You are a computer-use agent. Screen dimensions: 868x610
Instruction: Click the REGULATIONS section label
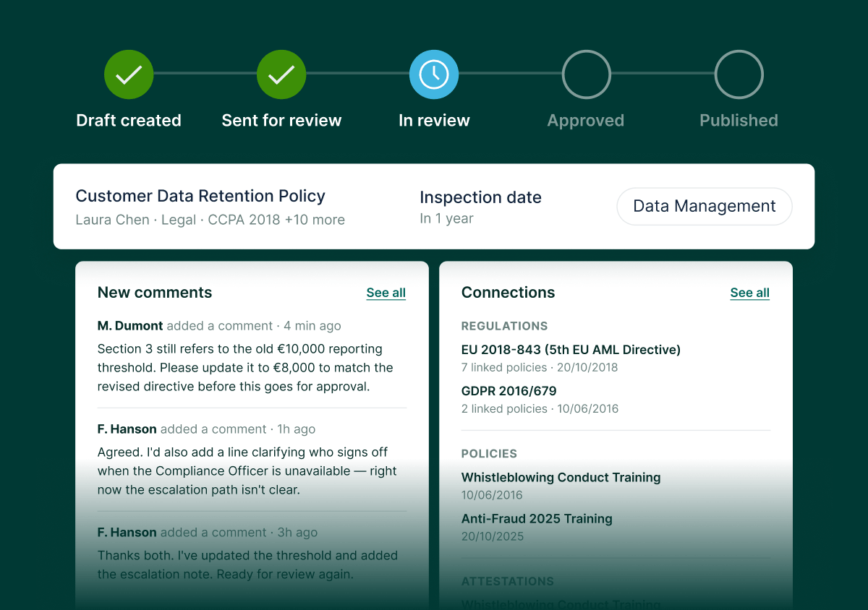coord(505,326)
